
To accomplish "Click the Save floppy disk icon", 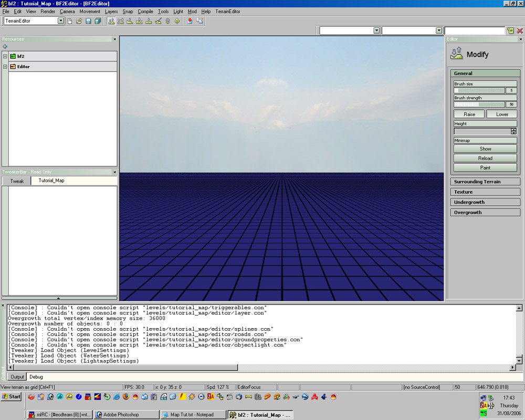I will click(88, 21).
